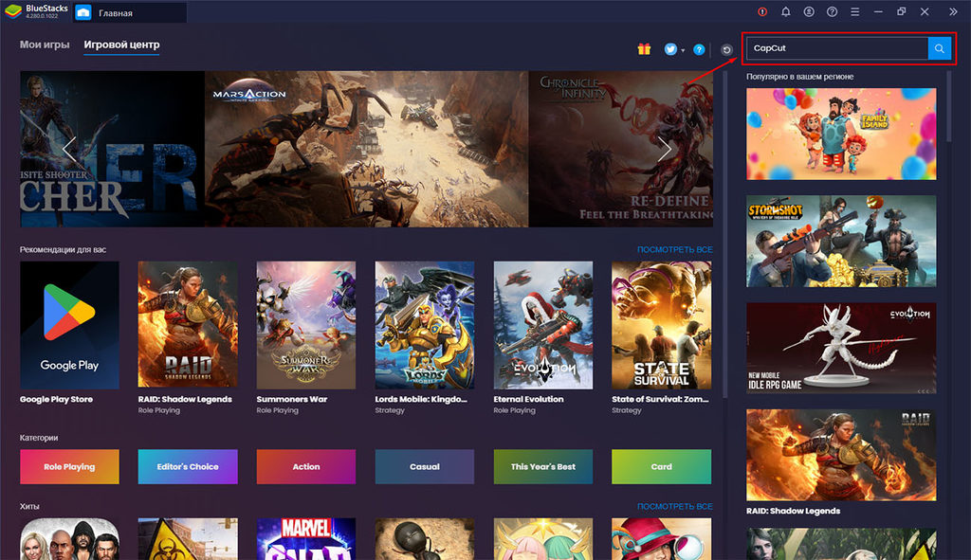
Task: Click the right sidebar scrollbar
Action: pyautogui.click(x=948, y=106)
